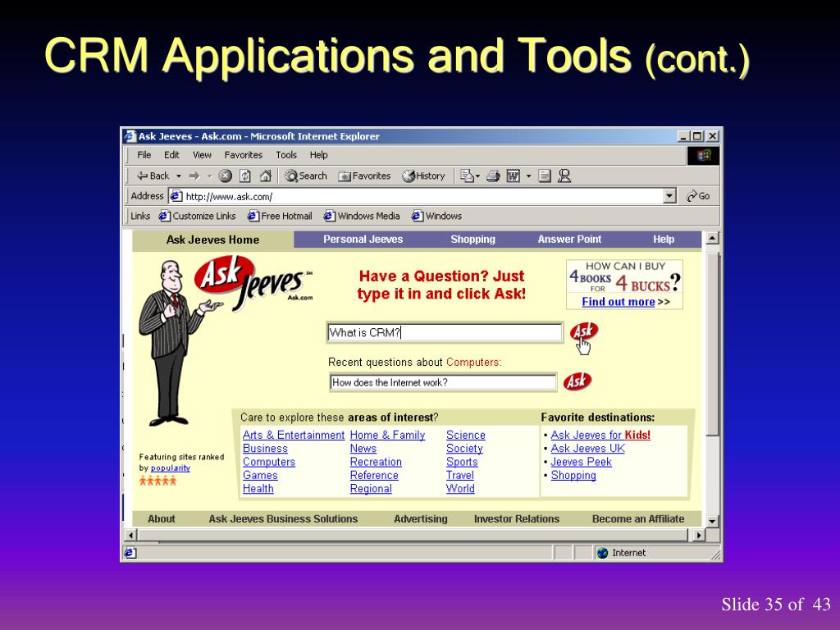Select the page Help tab

point(663,240)
